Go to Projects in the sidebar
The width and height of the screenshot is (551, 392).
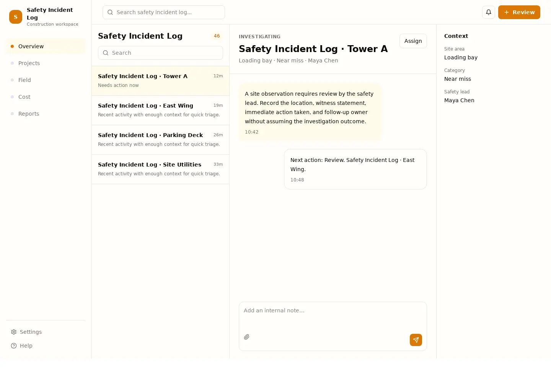coord(46,63)
